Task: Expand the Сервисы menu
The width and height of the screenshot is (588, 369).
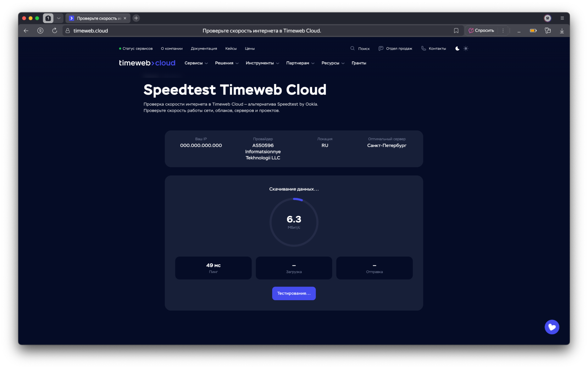Action: pyautogui.click(x=196, y=63)
